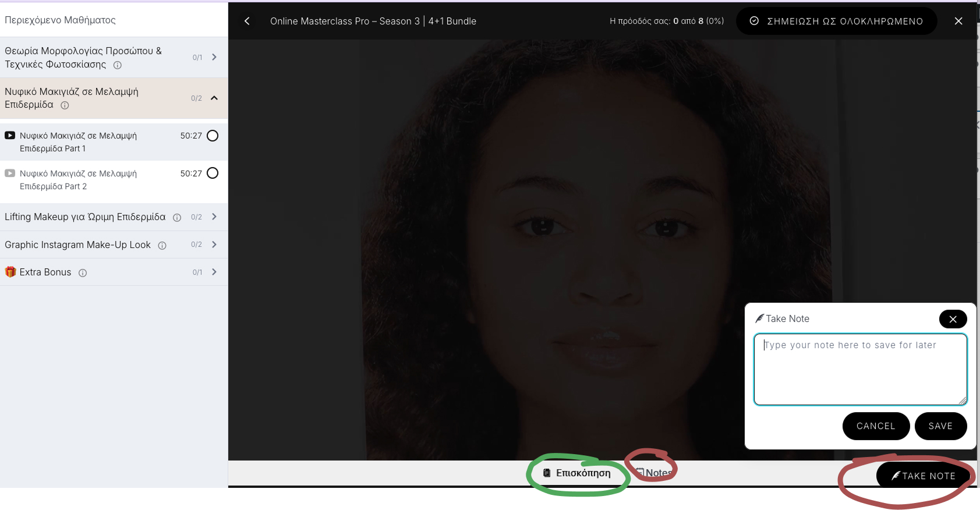
Task: Switch to the Επισκόπηση tab
Action: click(x=577, y=473)
